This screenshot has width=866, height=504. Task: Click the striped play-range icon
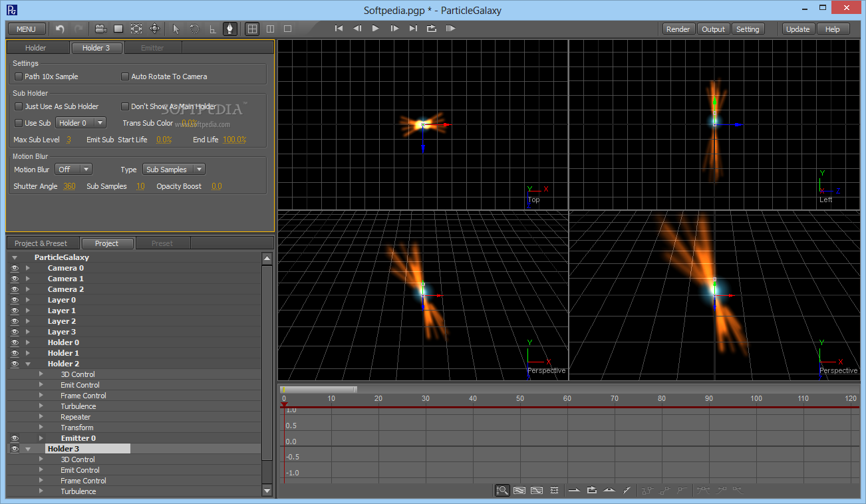tap(450, 29)
